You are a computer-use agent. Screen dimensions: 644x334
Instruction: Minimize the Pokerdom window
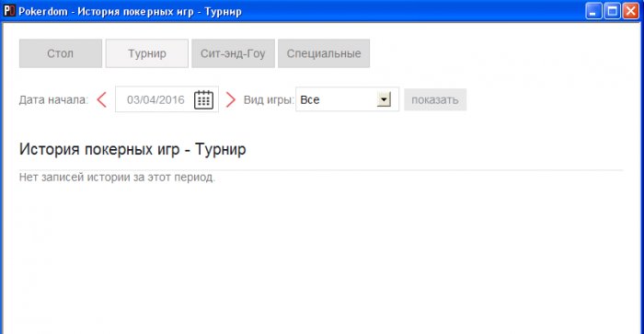593,11
